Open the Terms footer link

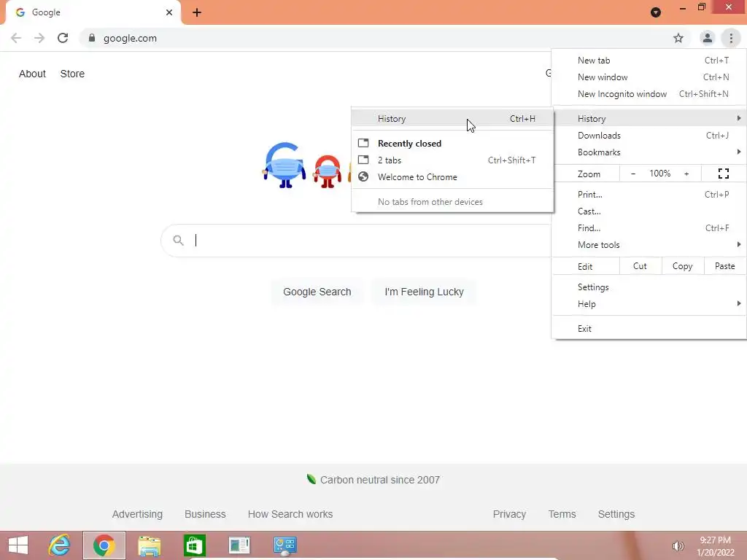562,514
